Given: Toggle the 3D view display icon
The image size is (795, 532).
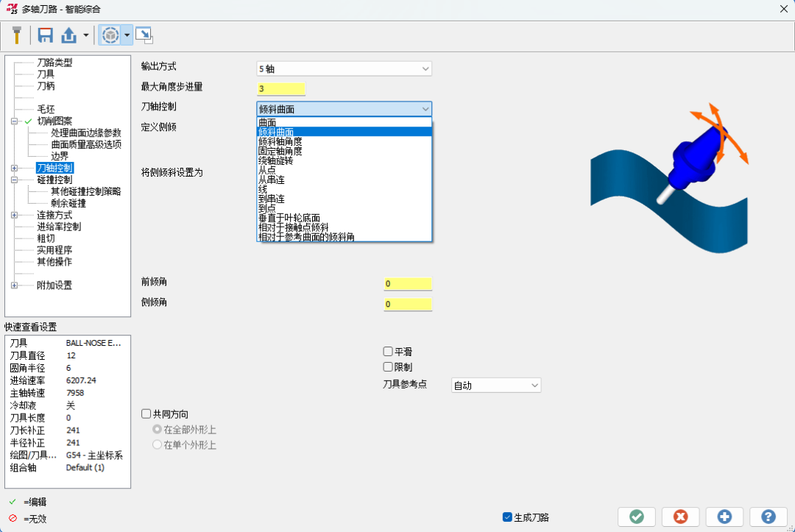Looking at the screenshot, I should tap(110, 35).
